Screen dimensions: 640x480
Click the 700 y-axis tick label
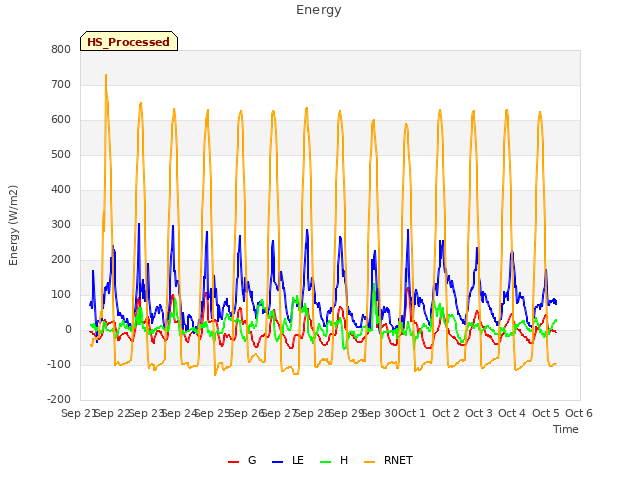[x=61, y=84]
